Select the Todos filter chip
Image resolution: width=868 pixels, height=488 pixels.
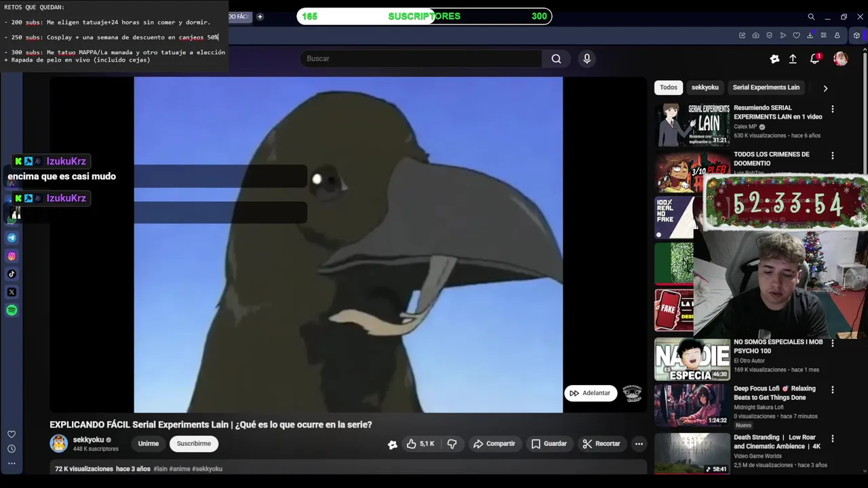coord(669,87)
